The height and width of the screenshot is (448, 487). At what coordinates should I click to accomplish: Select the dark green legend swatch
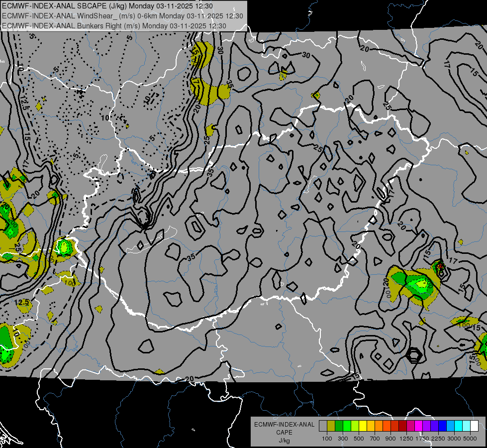[x=339, y=426]
